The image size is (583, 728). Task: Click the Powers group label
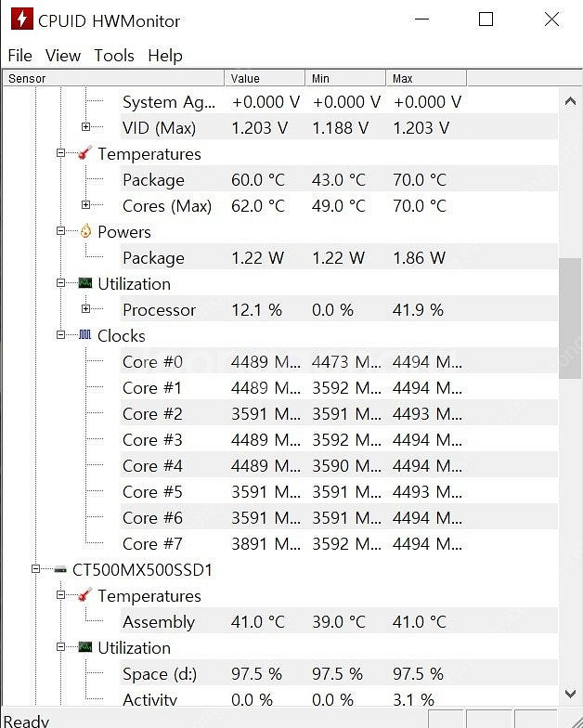[124, 232]
